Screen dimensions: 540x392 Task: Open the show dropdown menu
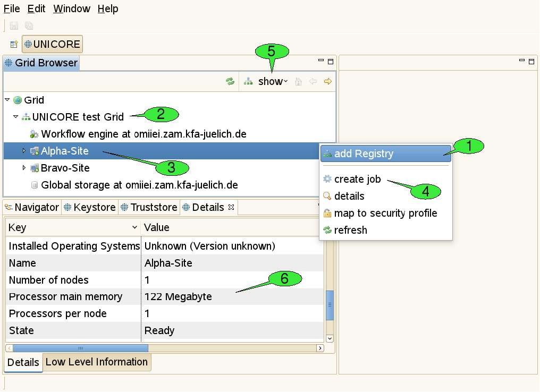pos(273,82)
